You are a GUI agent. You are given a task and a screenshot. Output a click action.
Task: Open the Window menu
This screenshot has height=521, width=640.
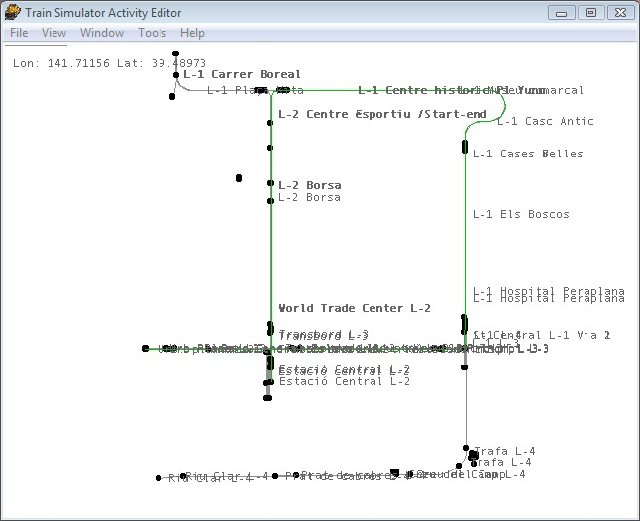[x=102, y=33]
